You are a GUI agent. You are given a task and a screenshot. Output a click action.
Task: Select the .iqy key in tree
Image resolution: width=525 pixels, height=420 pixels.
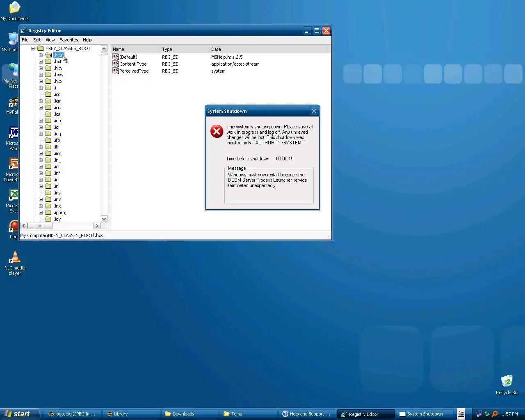pos(57,219)
